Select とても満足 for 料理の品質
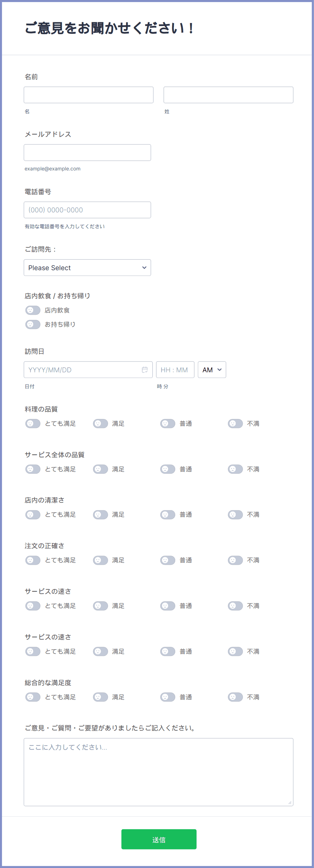 click(x=33, y=423)
